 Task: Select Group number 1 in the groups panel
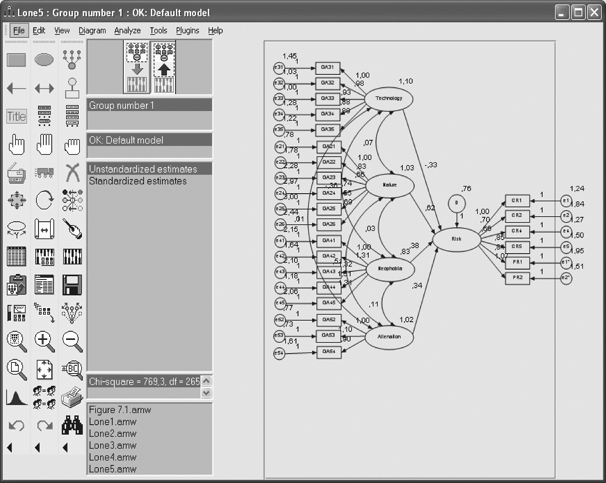tap(149, 105)
